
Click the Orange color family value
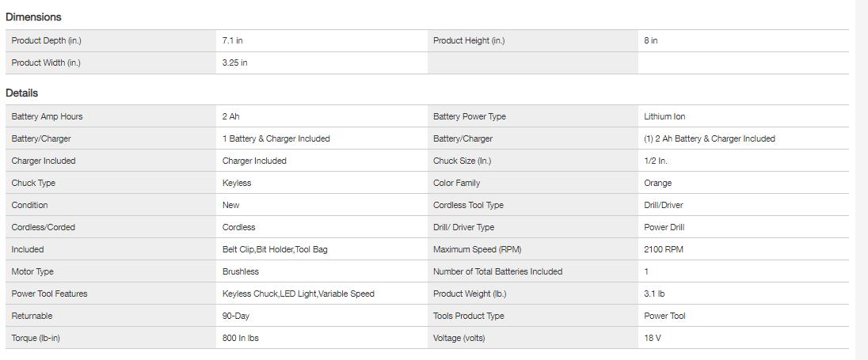point(657,183)
